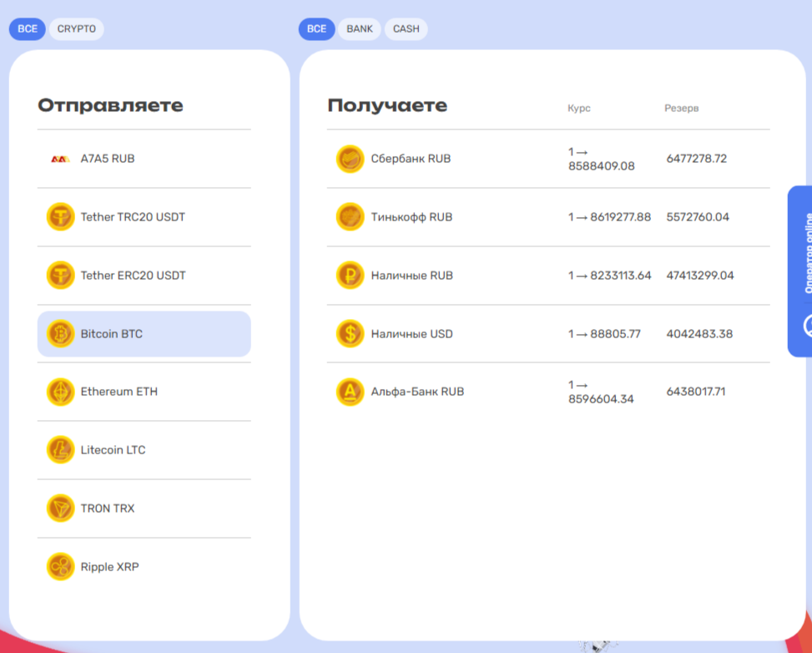Filter receive list by CASH
The image size is (812, 653).
(x=406, y=29)
